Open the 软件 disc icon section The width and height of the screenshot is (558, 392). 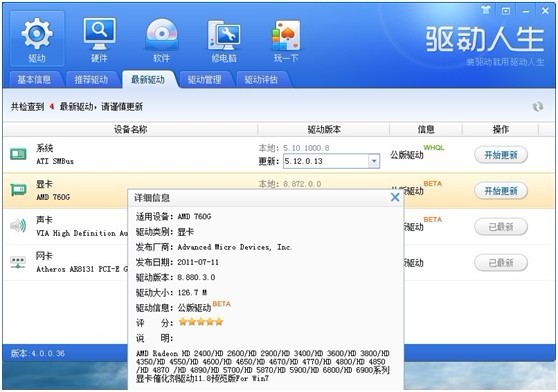[162, 39]
